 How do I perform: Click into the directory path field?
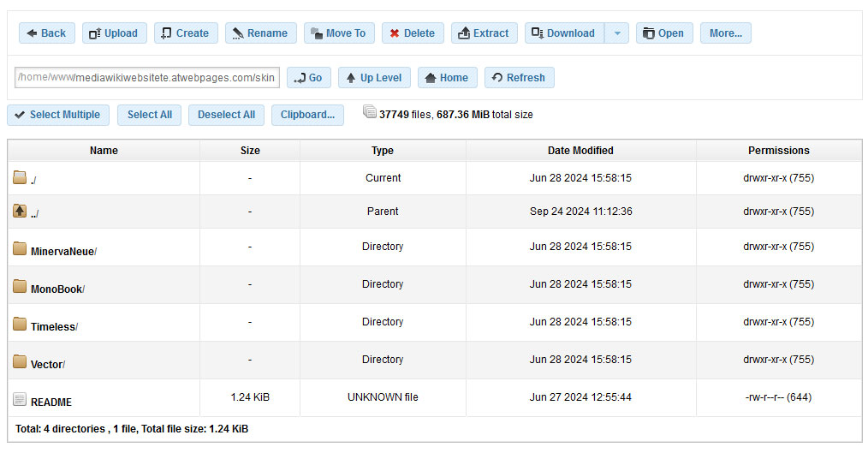(146, 78)
